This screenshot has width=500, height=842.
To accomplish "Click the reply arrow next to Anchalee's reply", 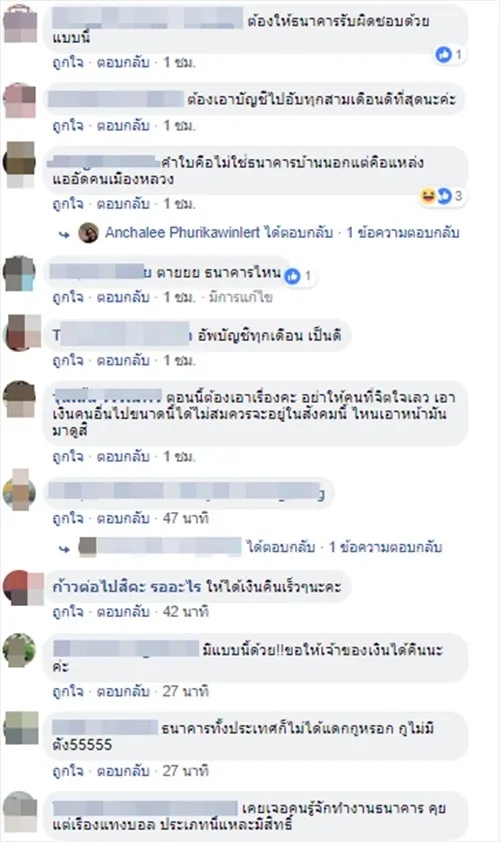I will click(64, 234).
